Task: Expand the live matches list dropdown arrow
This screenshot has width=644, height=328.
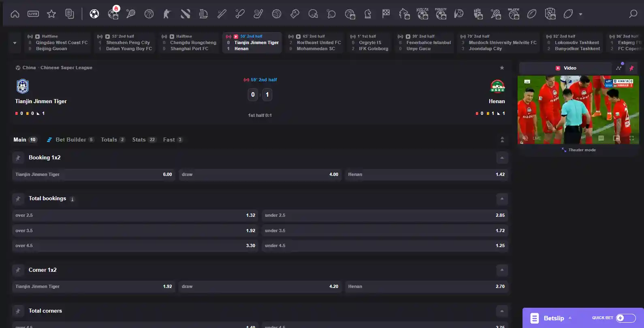Action: click(x=15, y=43)
